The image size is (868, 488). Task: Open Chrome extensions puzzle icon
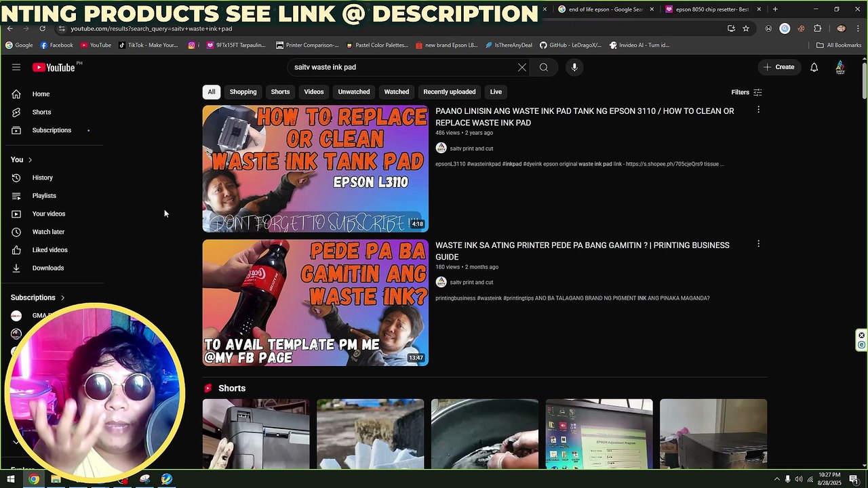[x=817, y=28]
